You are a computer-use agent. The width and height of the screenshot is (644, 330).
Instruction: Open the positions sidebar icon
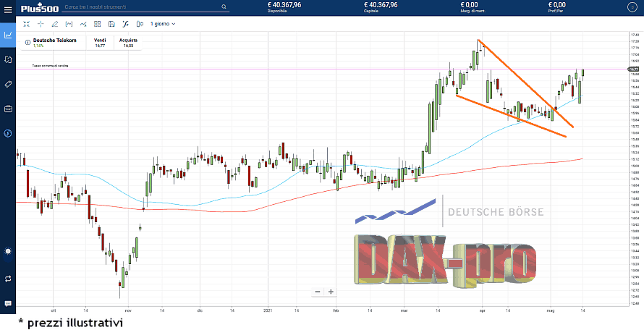tap(8, 59)
